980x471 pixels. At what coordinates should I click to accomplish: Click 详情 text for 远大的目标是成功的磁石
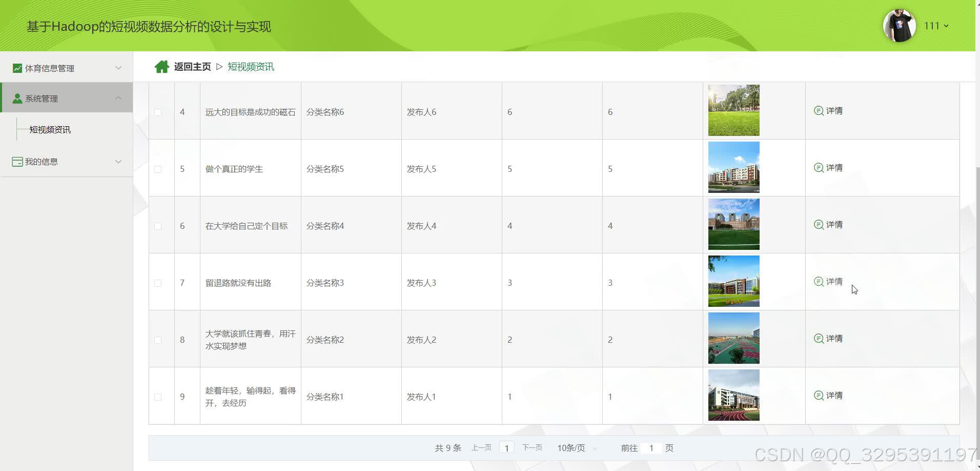pos(834,111)
